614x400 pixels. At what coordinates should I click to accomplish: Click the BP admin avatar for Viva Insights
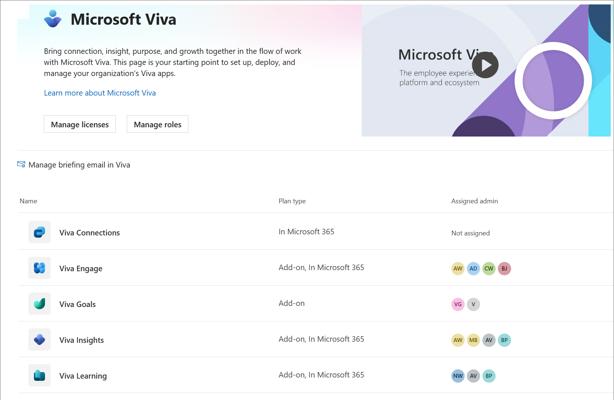coord(504,340)
